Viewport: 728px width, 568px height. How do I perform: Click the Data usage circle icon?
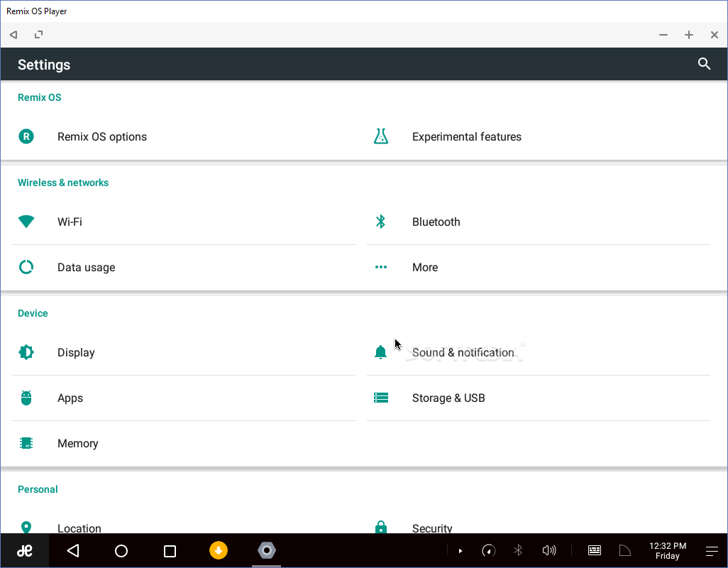pos(26,267)
